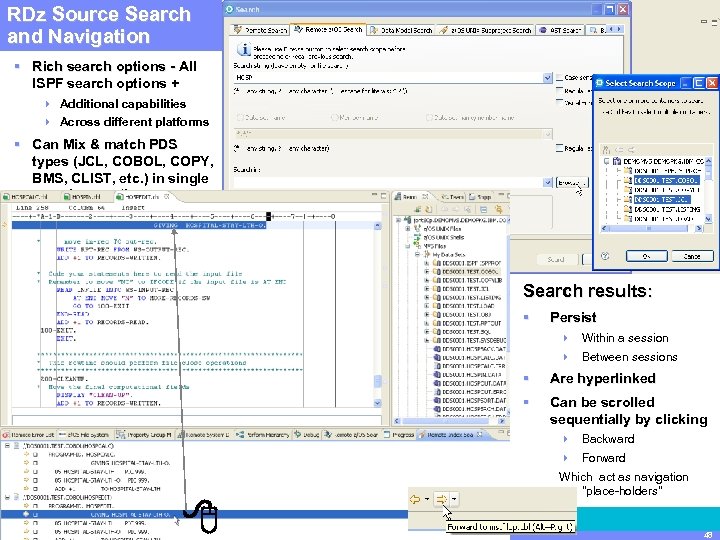Select Data set name/member name radio button

(429, 118)
